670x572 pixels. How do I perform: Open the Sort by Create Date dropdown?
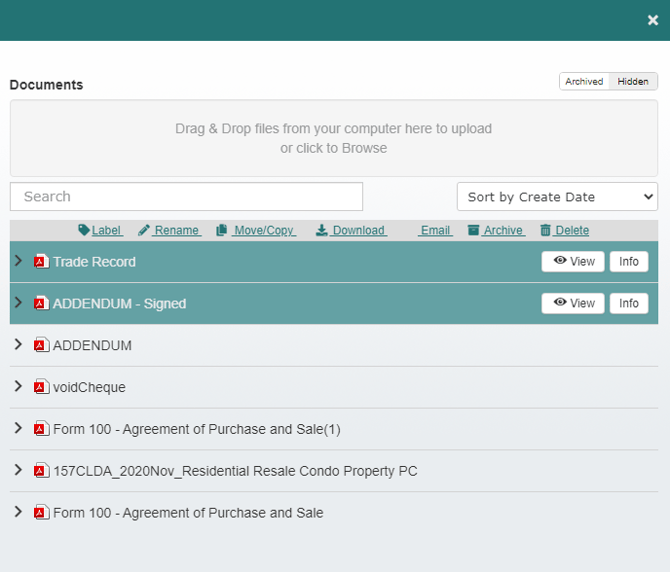coord(557,197)
